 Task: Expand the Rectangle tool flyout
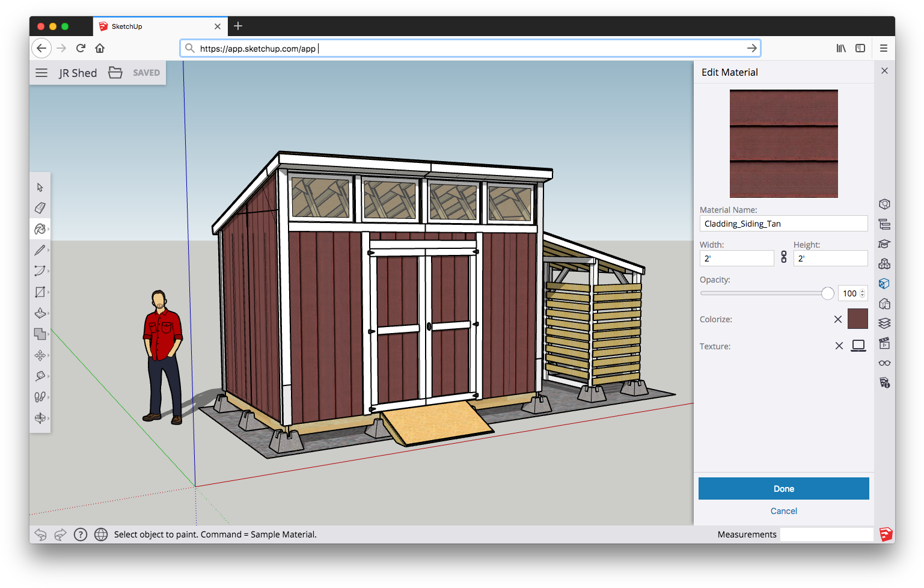point(47,292)
